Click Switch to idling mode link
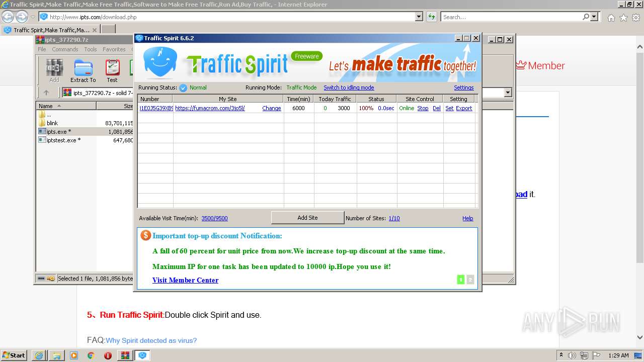644x362 pixels. [349, 87]
